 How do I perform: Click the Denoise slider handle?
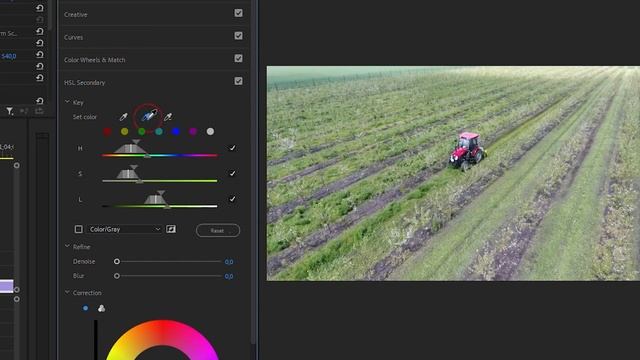click(117, 261)
